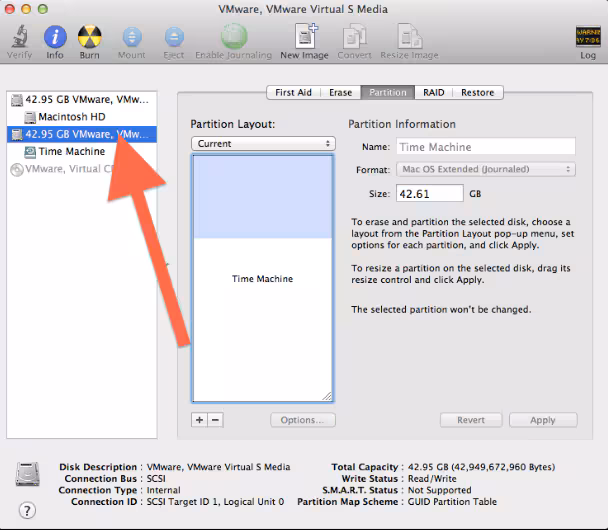Screen dimensions: 608x530
Task: Click the Options... button
Action: [x=303, y=420]
